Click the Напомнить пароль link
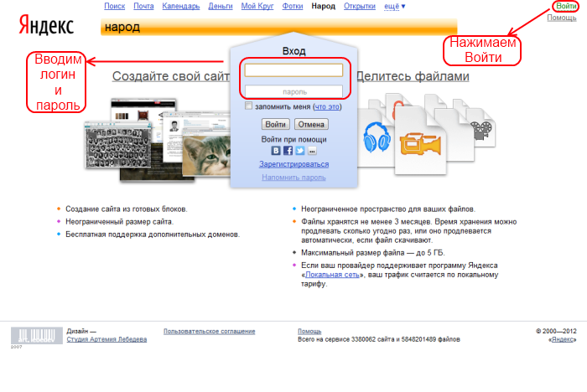This screenshot has height=392, width=587. click(293, 178)
